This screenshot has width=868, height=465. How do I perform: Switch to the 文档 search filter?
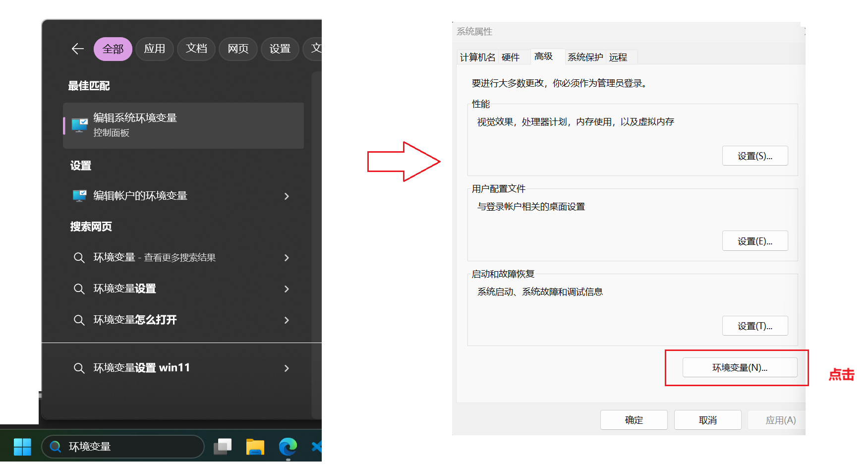(x=196, y=49)
